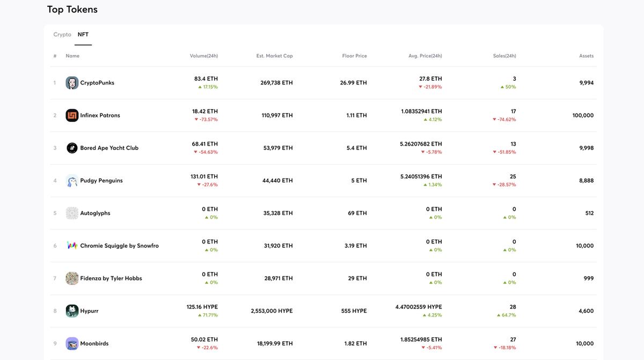Click the 3.19 ETH floor price
Image resolution: width=644 pixels, height=360 pixels.
click(x=356, y=246)
